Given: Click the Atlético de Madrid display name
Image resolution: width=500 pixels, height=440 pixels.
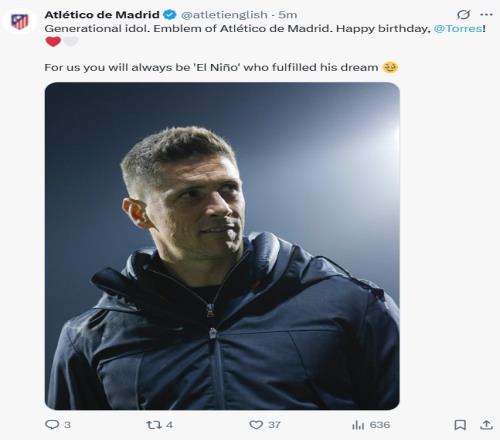Looking at the screenshot, I should tap(102, 15).
